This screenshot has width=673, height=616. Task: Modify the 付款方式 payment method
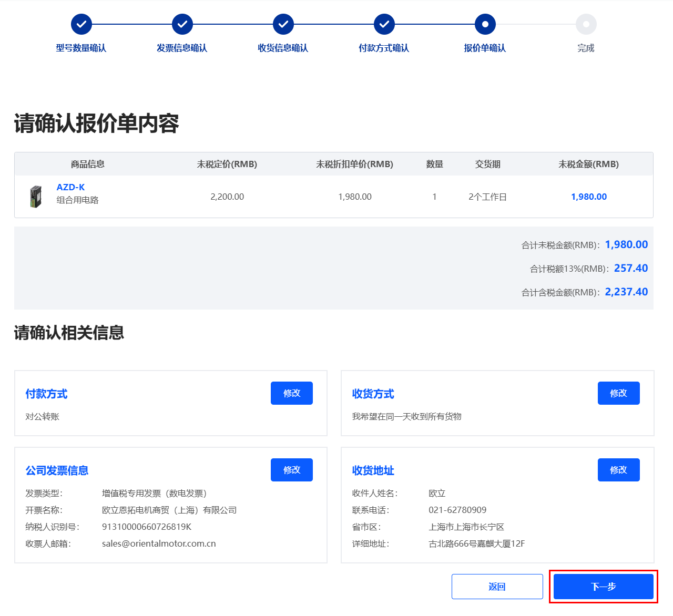point(291,393)
